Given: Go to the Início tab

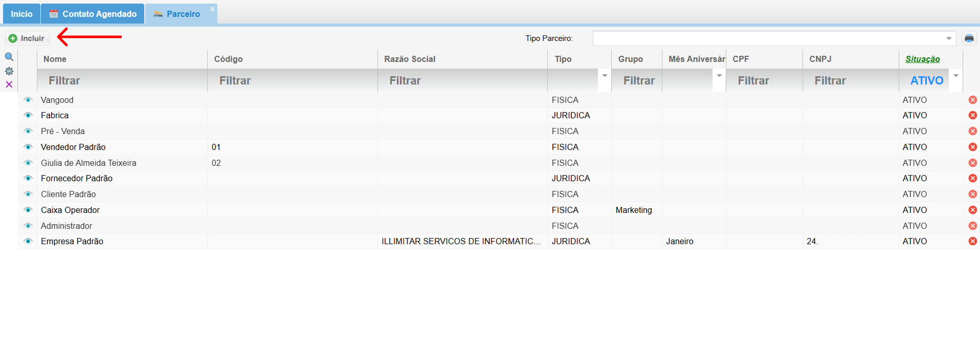Looking at the screenshot, I should coord(21,14).
